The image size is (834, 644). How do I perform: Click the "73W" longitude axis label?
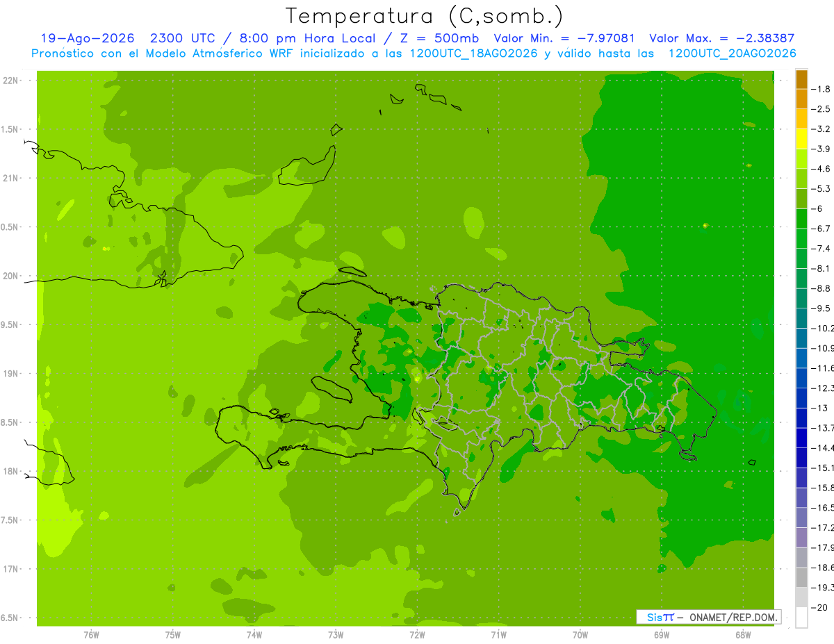coord(336,634)
